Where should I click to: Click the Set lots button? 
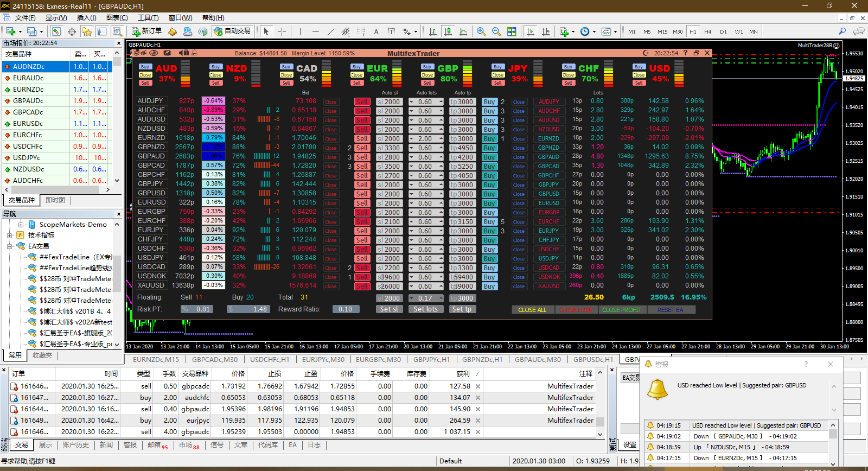coord(425,309)
